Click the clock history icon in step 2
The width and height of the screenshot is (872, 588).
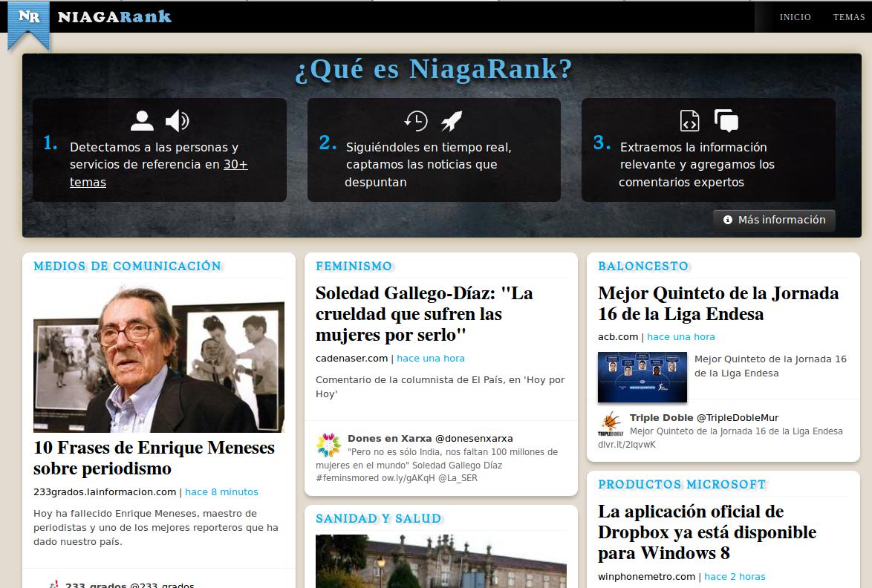point(416,120)
